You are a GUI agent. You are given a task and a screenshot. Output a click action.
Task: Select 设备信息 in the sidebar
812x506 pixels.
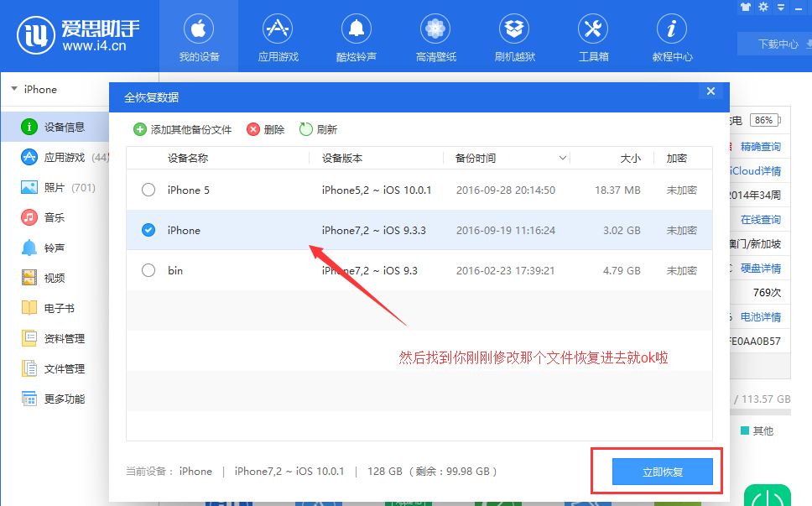point(55,127)
